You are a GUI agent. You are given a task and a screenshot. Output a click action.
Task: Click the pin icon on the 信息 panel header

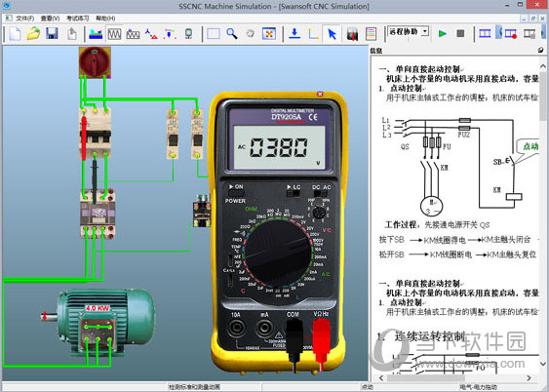[540, 51]
